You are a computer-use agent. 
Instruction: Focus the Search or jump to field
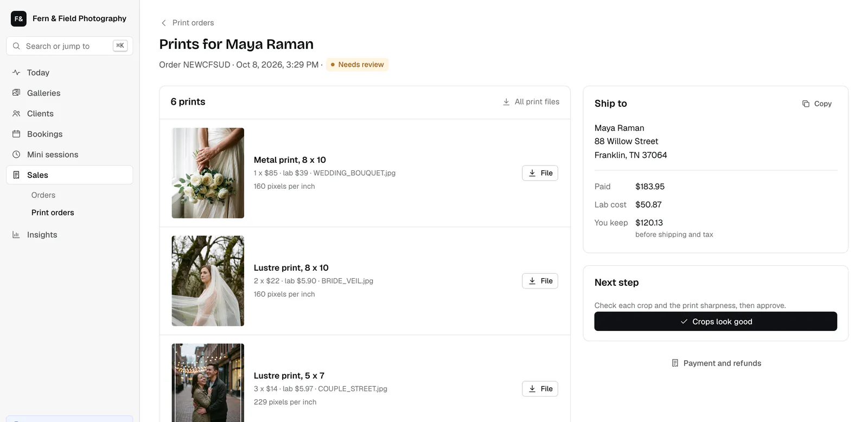click(x=69, y=46)
